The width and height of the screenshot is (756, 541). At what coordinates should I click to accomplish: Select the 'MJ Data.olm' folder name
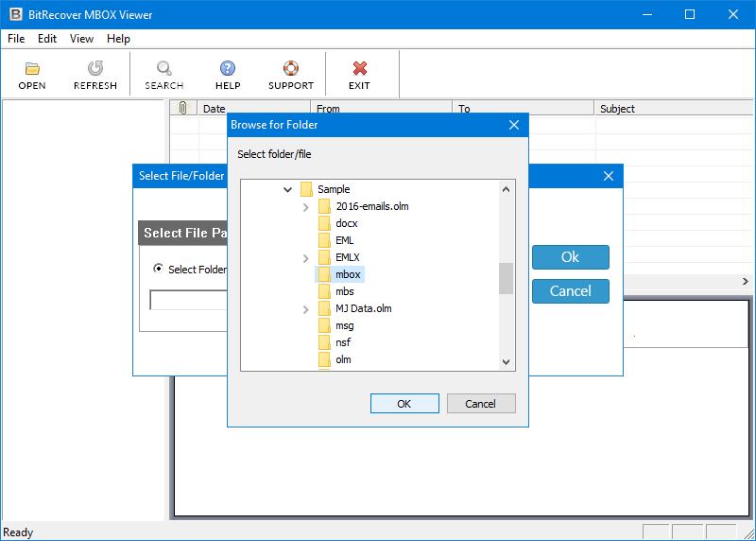364,308
